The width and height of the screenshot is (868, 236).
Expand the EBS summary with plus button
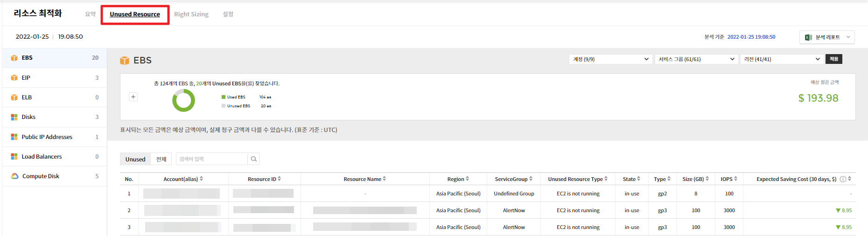tap(133, 97)
